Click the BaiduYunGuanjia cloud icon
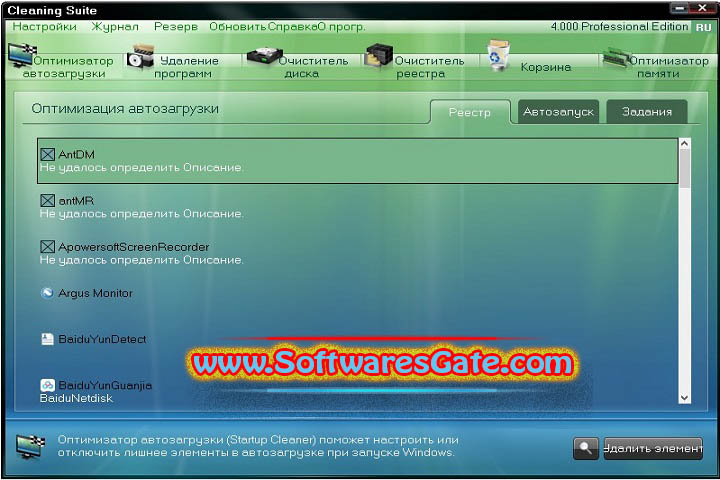The image size is (720, 480). coord(47,385)
